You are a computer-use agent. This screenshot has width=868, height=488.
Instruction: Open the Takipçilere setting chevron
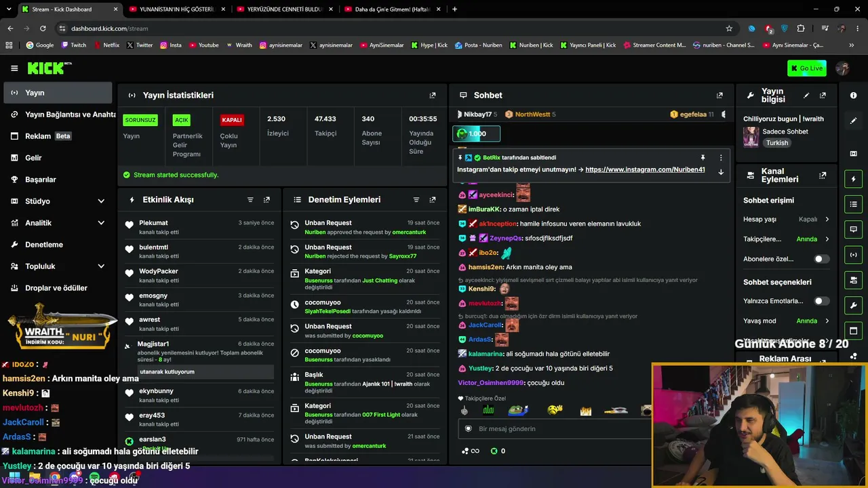pos(827,239)
